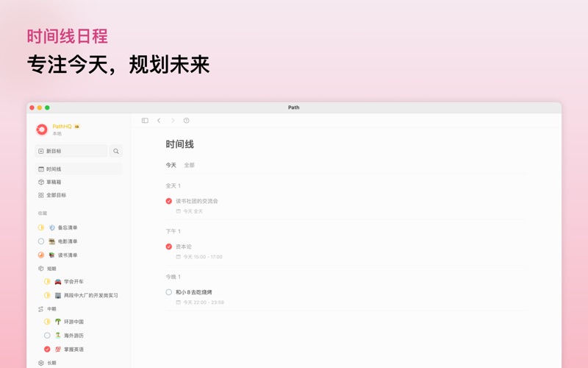Click the back navigation arrow

click(159, 121)
